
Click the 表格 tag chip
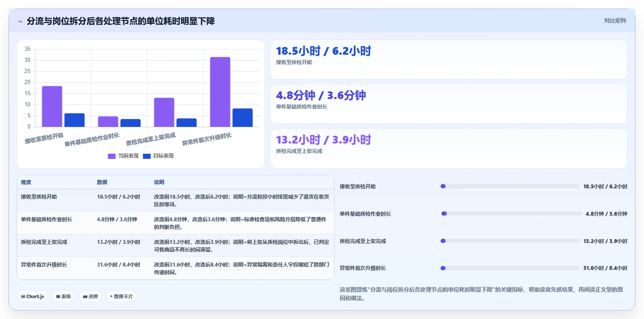click(x=63, y=296)
